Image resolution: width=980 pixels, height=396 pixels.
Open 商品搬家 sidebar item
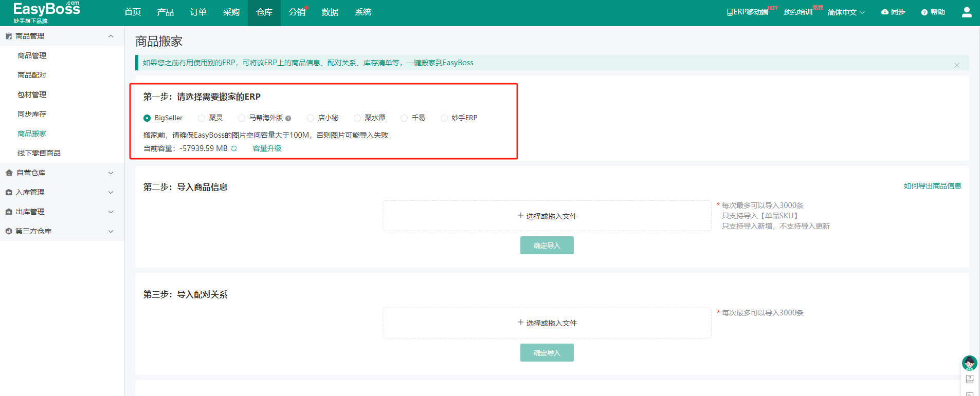coord(32,134)
